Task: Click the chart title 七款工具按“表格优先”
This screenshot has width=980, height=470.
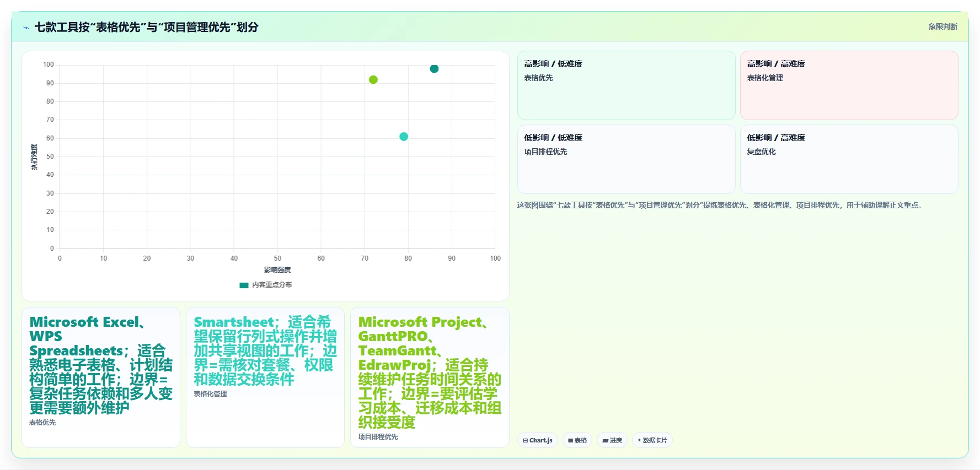Action: point(147,27)
